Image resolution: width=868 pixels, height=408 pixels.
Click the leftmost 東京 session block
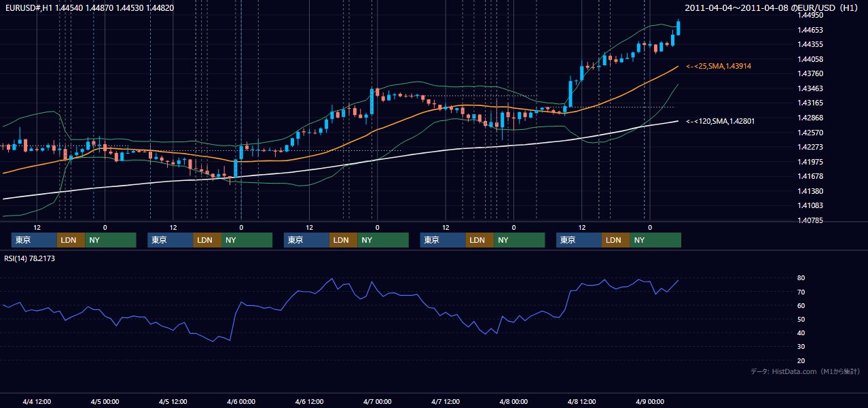tap(34, 240)
